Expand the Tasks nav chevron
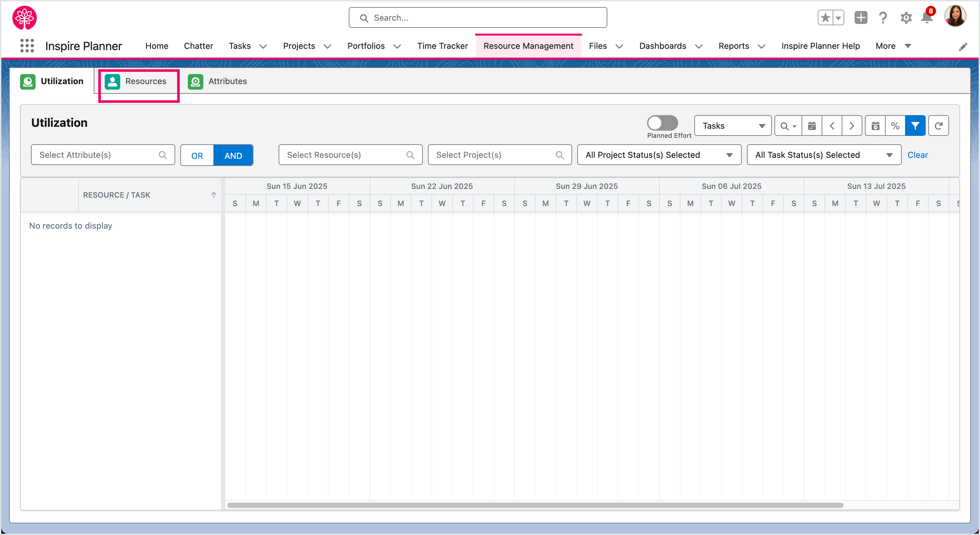This screenshot has height=535, width=980. 263,47
